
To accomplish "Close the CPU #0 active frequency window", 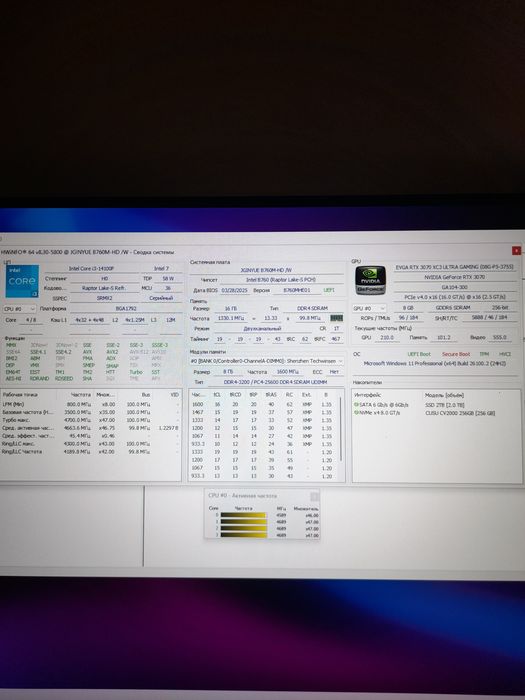I will tap(314, 497).
